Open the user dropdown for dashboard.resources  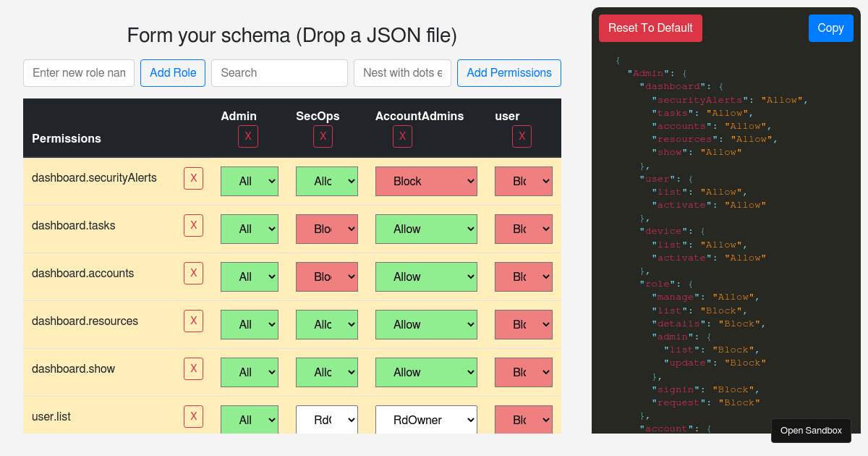tap(524, 324)
